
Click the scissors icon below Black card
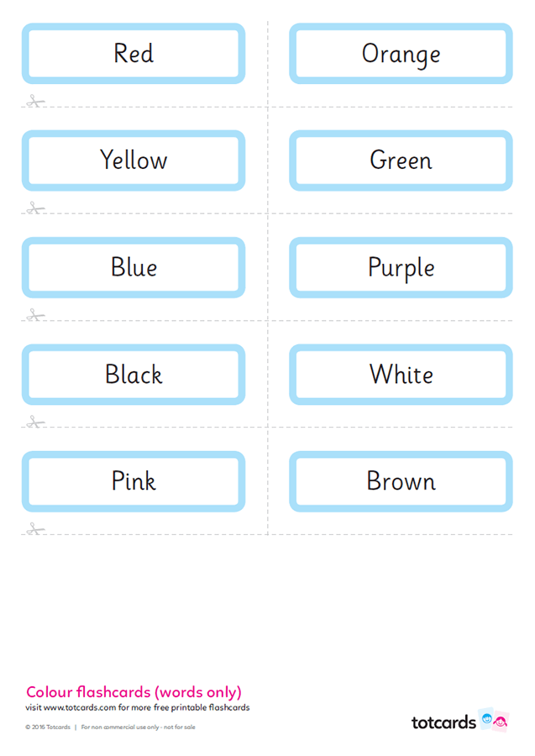[34, 422]
